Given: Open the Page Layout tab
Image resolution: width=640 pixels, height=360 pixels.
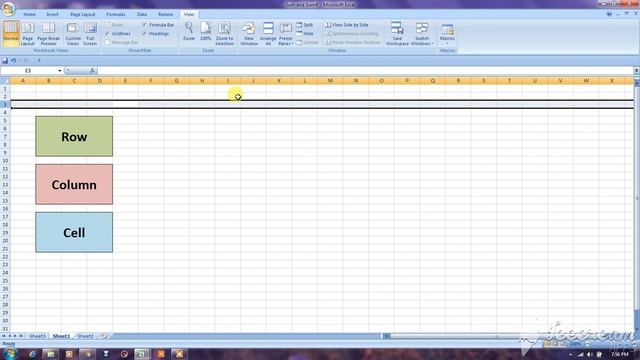Looking at the screenshot, I should (82, 14).
